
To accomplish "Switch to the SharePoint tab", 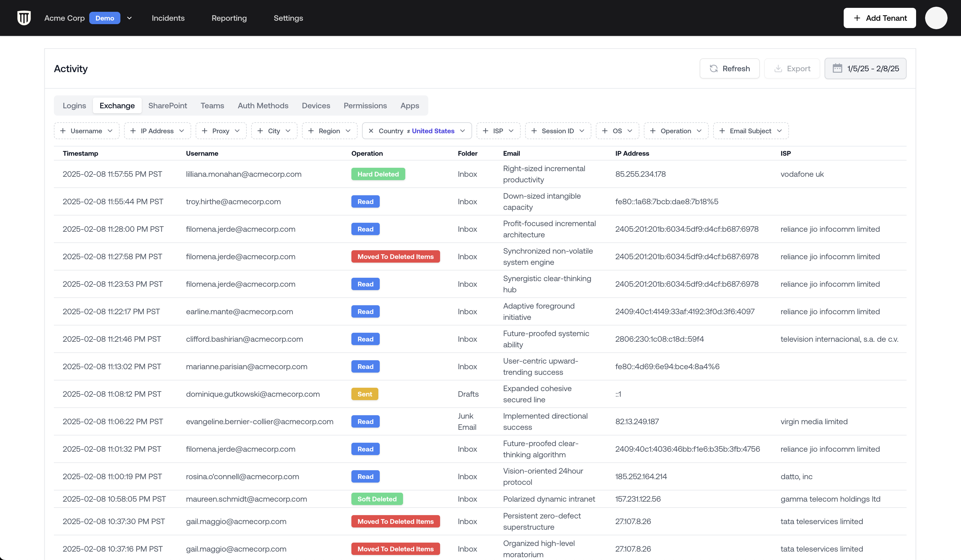I will click(x=167, y=105).
